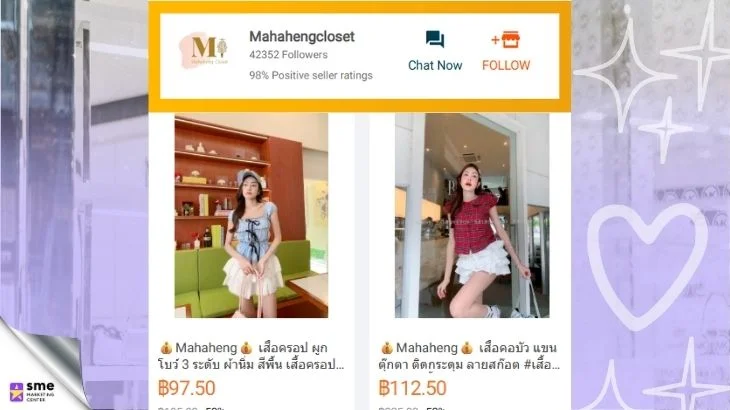
Task: Open the plaid doll-sleeve shirt title
Action: pos(469,356)
